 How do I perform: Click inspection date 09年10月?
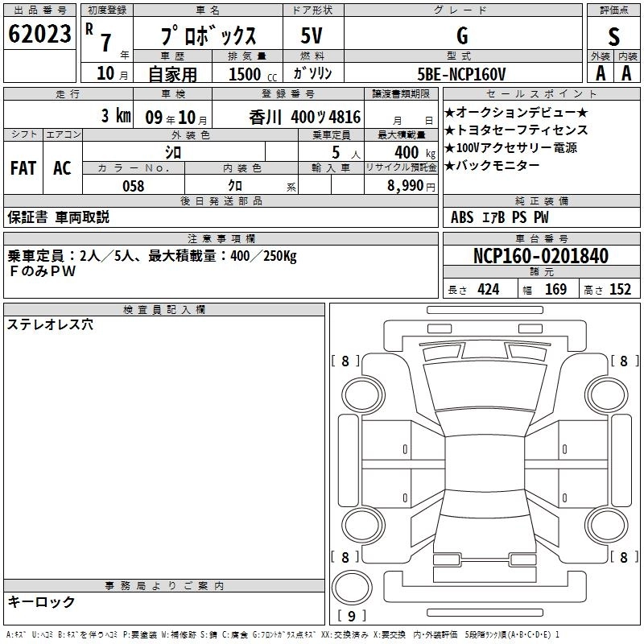click(x=176, y=118)
